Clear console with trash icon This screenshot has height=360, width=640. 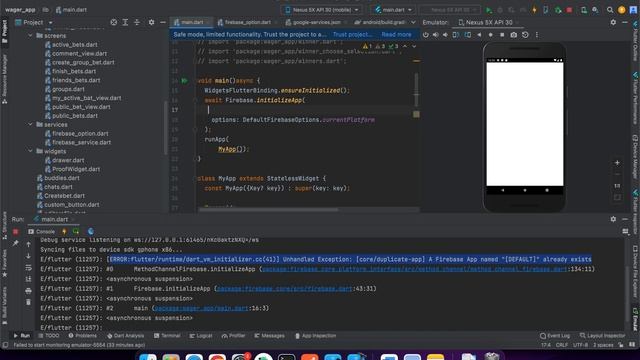tap(28, 302)
